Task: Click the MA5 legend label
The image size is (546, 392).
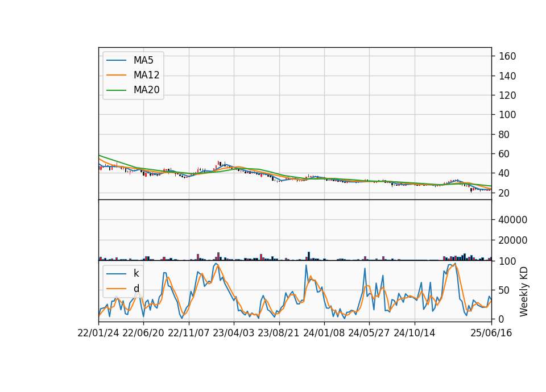Action: tap(143, 60)
